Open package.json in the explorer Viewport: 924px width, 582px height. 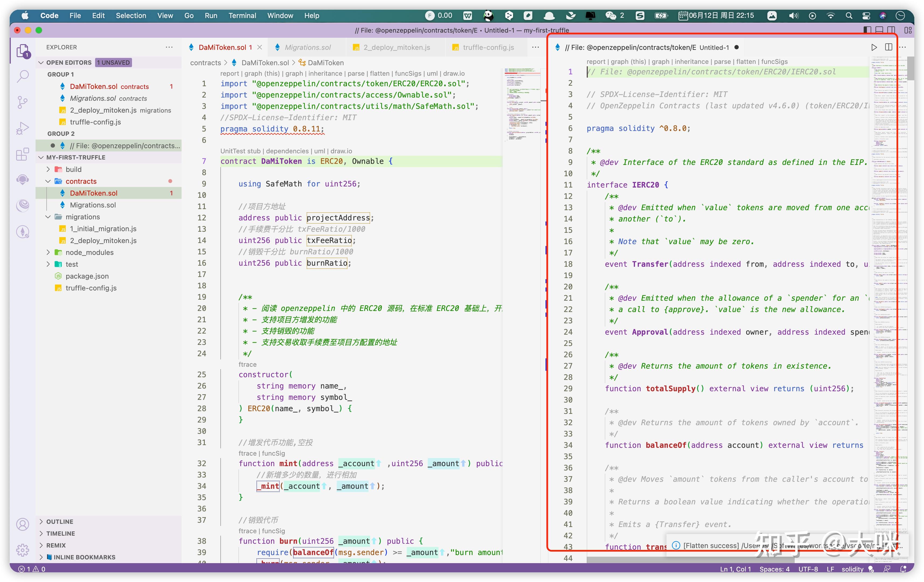pyautogui.click(x=87, y=276)
